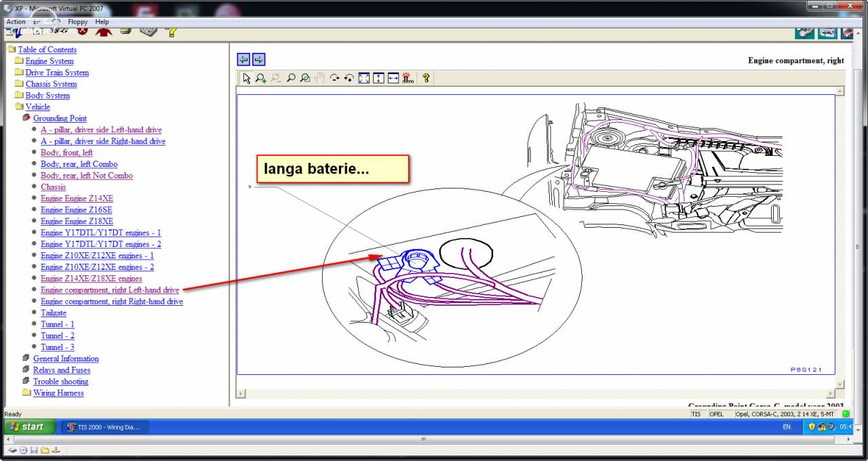The image size is (868, 461).
Task: Click the red car icon at top right
Action: (x=847, y=32)
